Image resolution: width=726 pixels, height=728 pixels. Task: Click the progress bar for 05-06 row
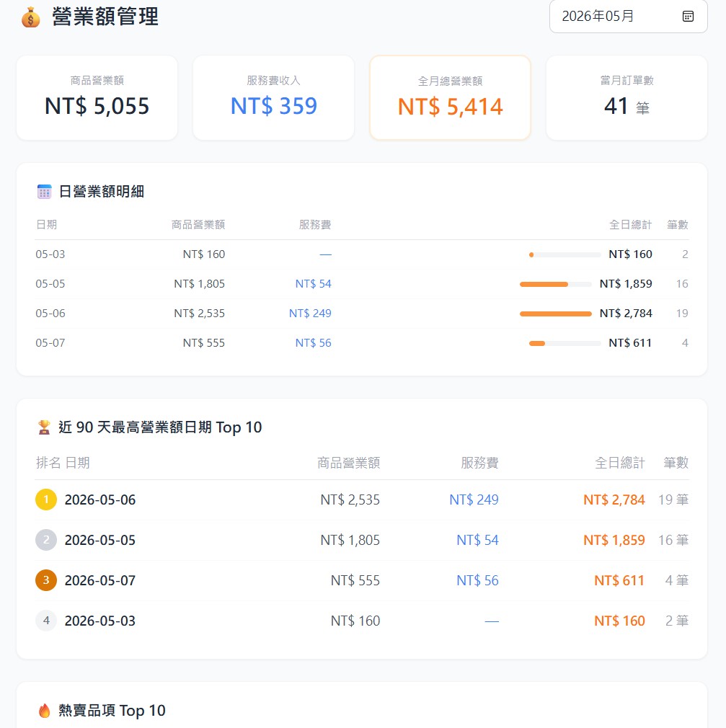click(x=556, y=314)
